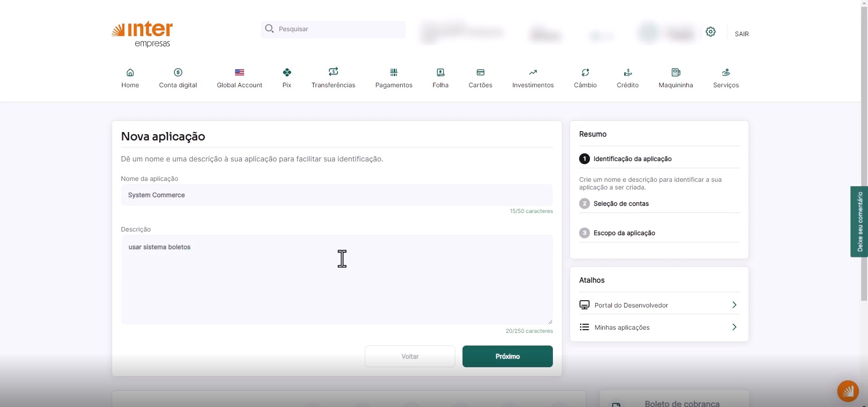Click the Próximo button
The height and width of the screenshot is (407, 868).
pos(507,356)
